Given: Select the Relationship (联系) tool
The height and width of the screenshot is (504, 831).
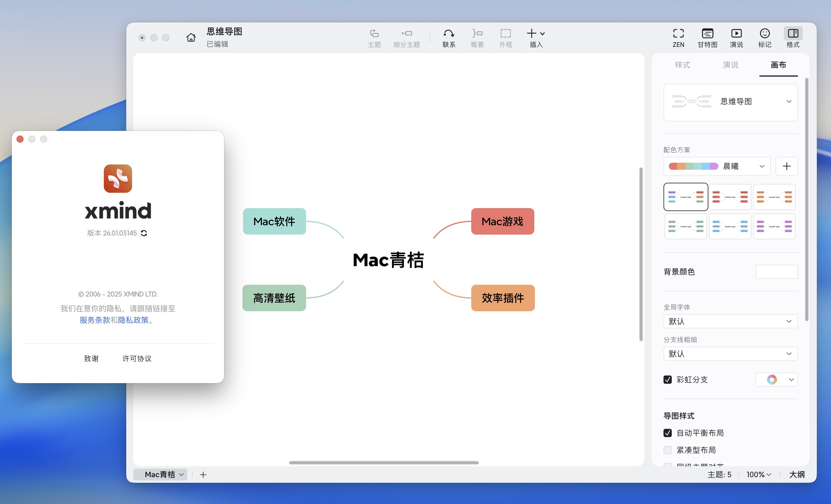Looking at the screenshot, I should pyautogui.click(x=449, y=38).
